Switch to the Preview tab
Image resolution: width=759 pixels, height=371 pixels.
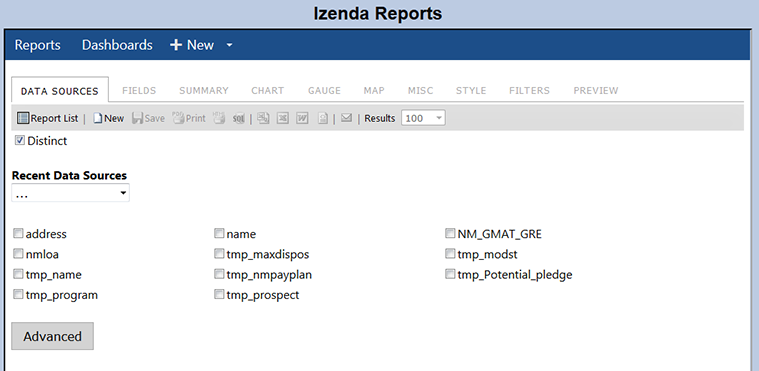click(596, 91)
